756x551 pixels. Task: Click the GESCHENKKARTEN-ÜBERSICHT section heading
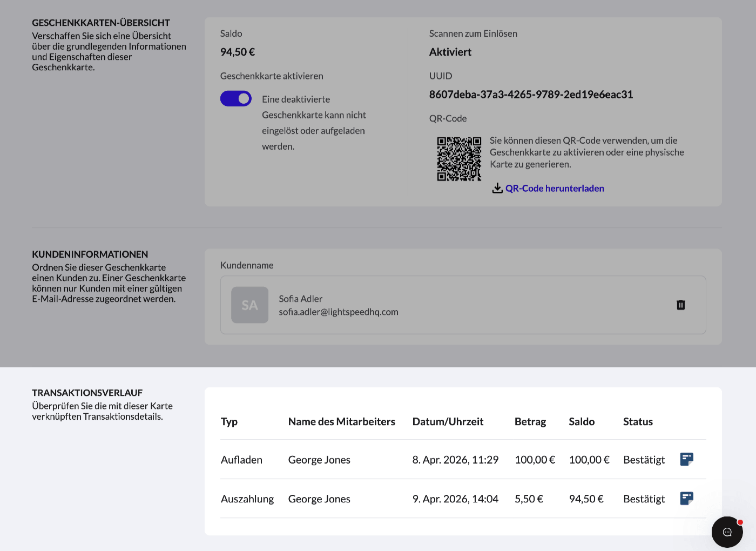[x=101, y=23]
